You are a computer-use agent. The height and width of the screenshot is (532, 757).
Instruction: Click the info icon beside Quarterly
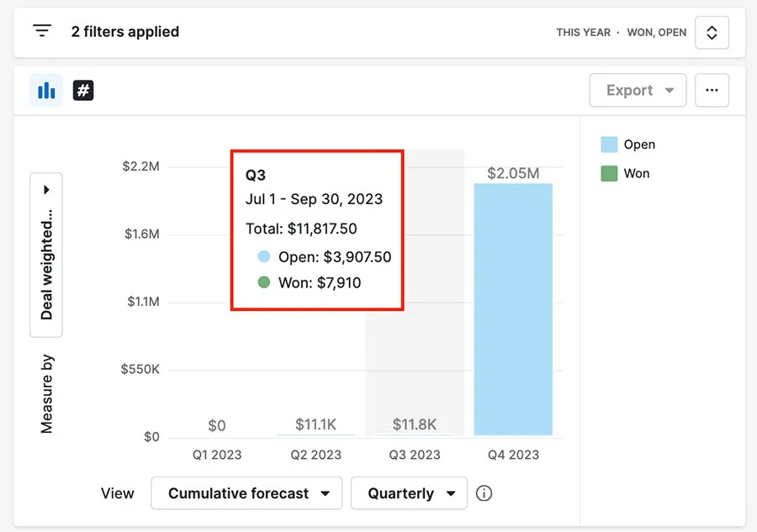point(484,493)
